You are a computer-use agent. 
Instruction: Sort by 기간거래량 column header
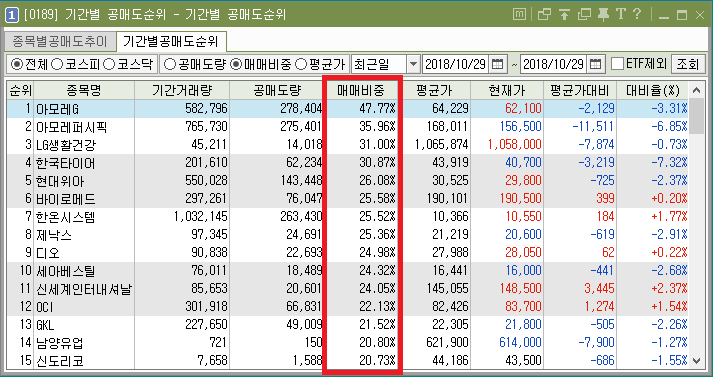pos(182,90)
